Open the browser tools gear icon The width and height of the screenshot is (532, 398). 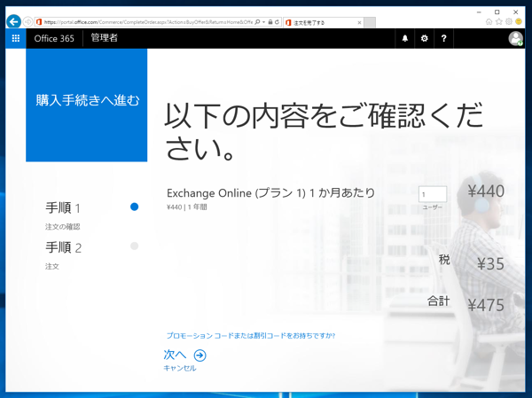509,21
